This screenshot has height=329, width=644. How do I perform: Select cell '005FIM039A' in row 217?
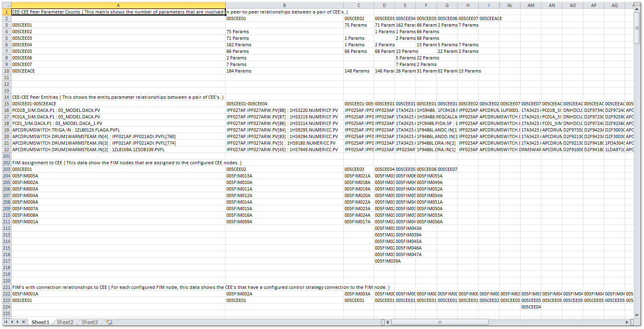pyautogui.click(x=384, y=261)
